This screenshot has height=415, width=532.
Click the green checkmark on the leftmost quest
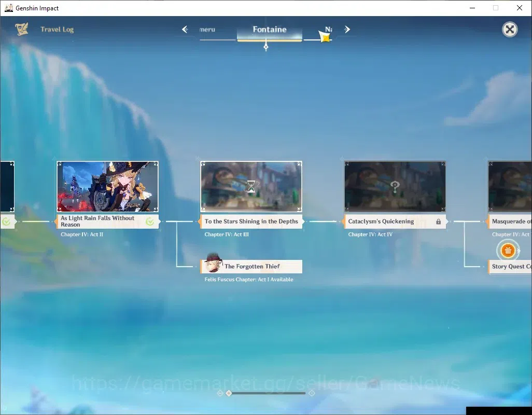(x=6, y=222)
